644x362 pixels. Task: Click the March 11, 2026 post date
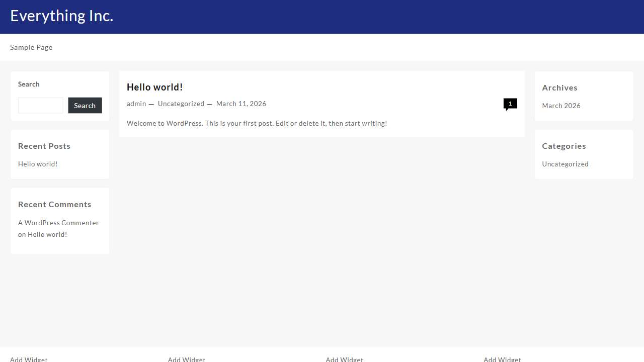[x=241, y=104]
